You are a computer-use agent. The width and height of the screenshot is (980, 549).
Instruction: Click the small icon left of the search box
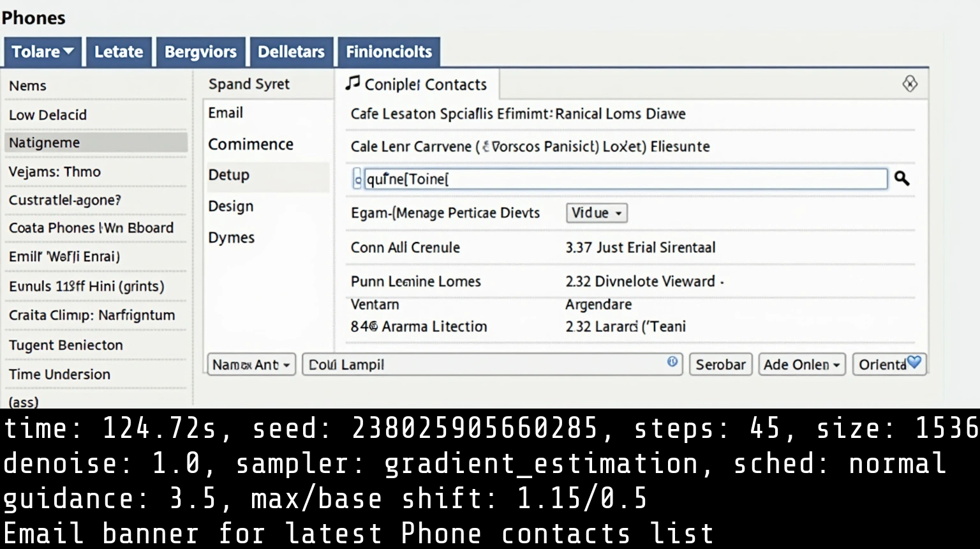[357, 179]
